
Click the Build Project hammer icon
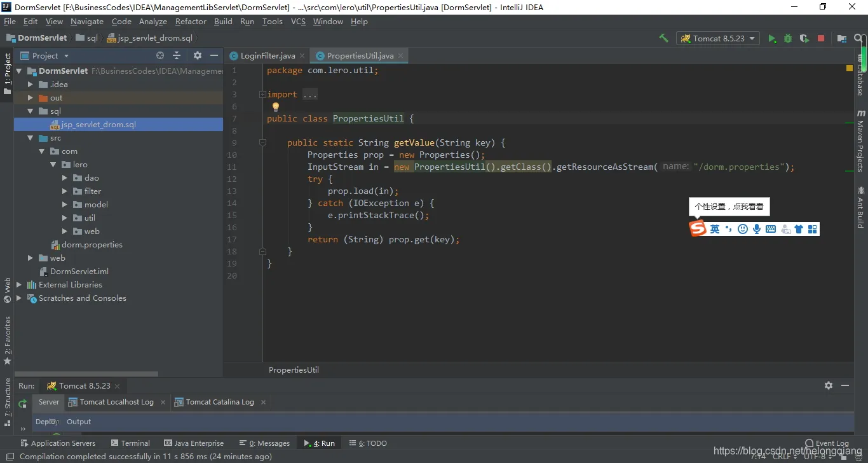click(x=663, y=38)
